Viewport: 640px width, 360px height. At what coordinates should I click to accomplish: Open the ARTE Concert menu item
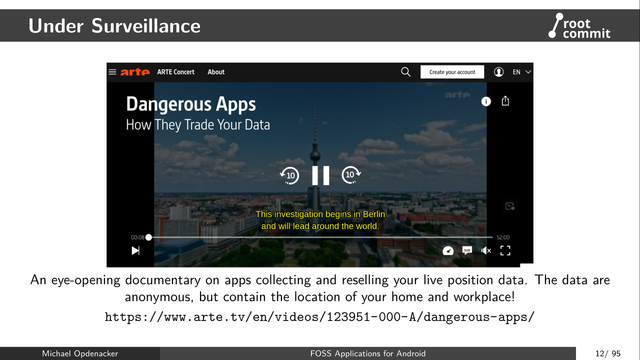(x=176, y=72)
